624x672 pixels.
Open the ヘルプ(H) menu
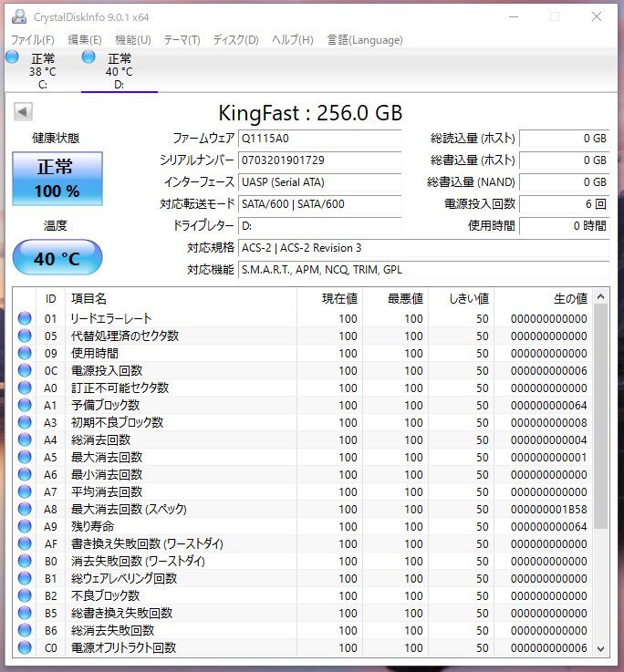click(x=293, y=40)
